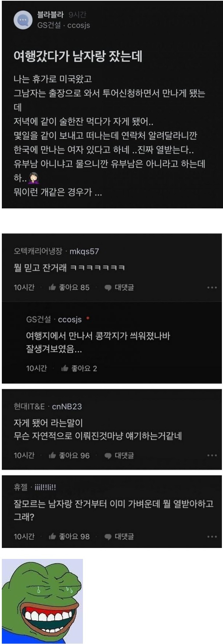This screenshot has height=644, width=223.
Task: Open the three-dot menu on mkqs57's comment
Action: coord(212,288)
